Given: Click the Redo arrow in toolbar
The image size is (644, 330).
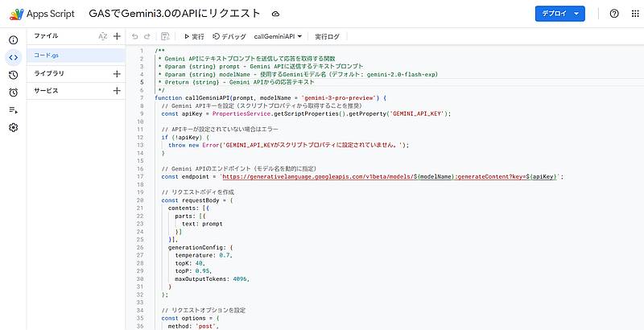Looking at the screenshot, I should coord(147,36).
